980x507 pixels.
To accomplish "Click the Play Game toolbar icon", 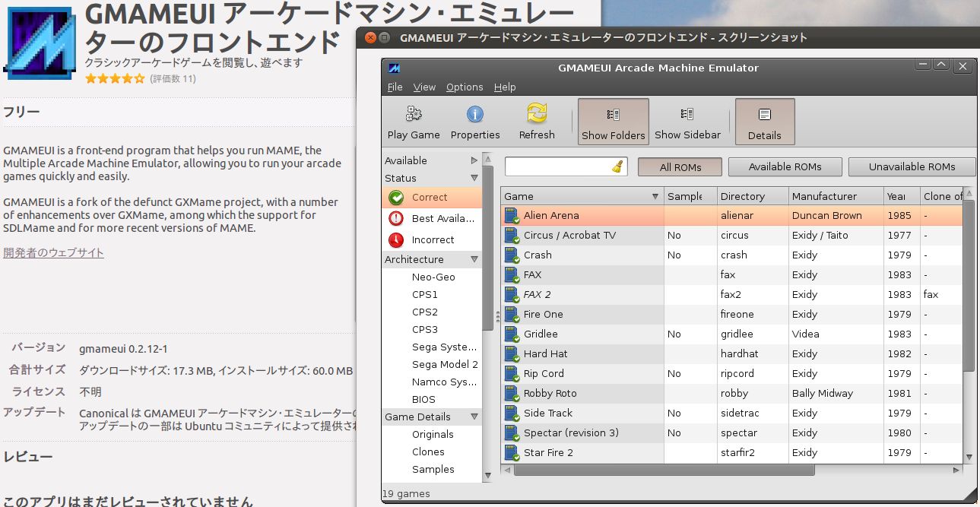I will click(x=414, y=114).
